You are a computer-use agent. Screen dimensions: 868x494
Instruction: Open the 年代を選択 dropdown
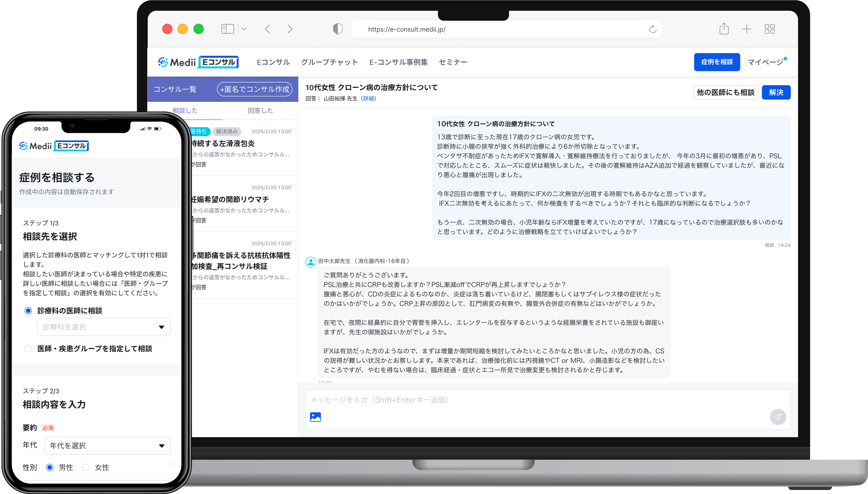pos(107,445)
